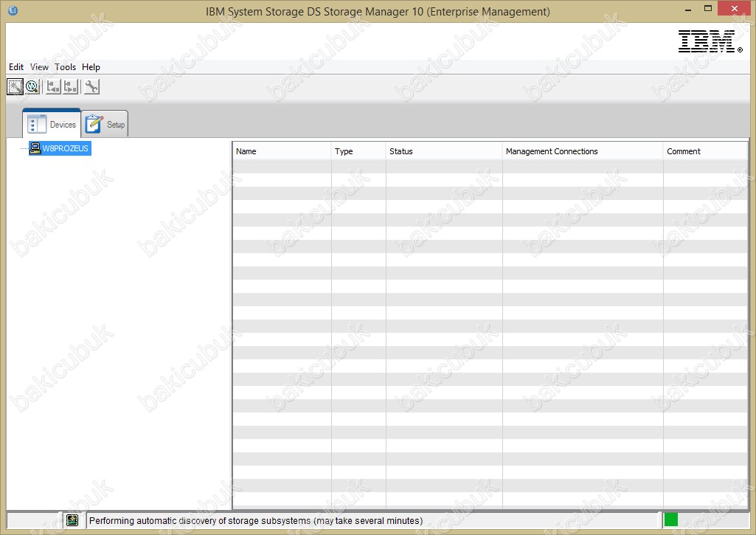Open the Edit menu
Screen dimensions: 756x535
pyautogui.click(x=16, y=67)
